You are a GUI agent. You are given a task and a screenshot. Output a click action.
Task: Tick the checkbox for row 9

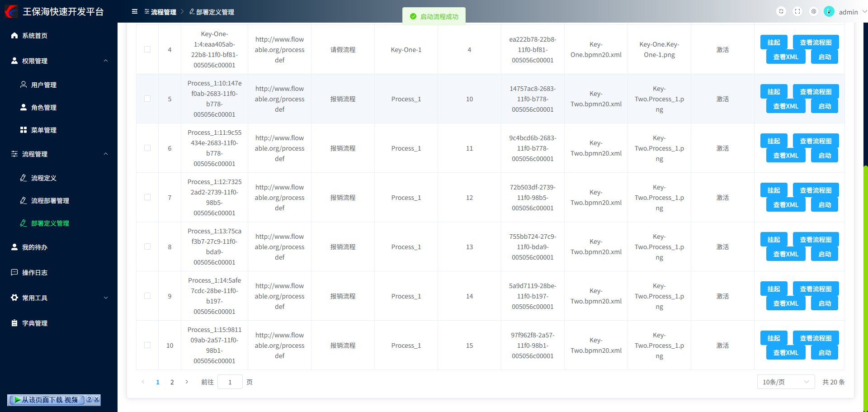coord(147,296)
